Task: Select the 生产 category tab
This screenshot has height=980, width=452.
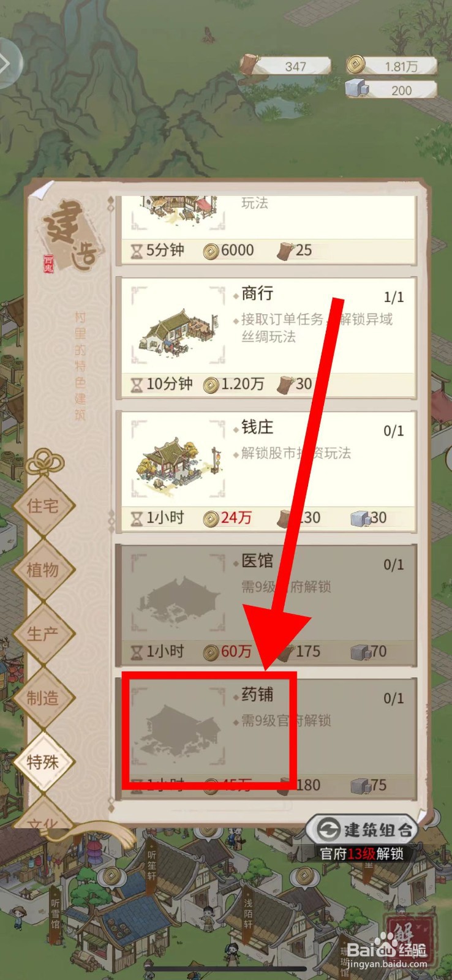Action: [43, 634]
